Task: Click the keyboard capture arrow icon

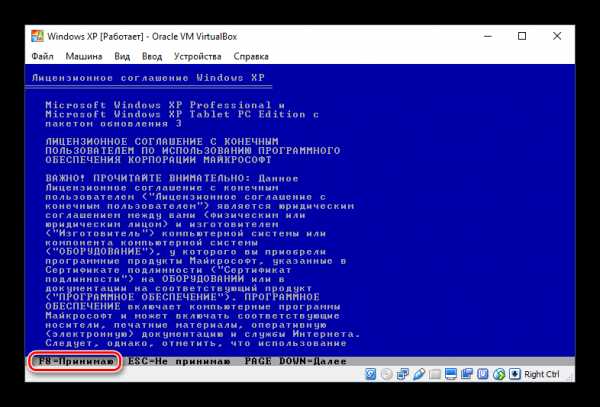Action: [x=515, y=374]
